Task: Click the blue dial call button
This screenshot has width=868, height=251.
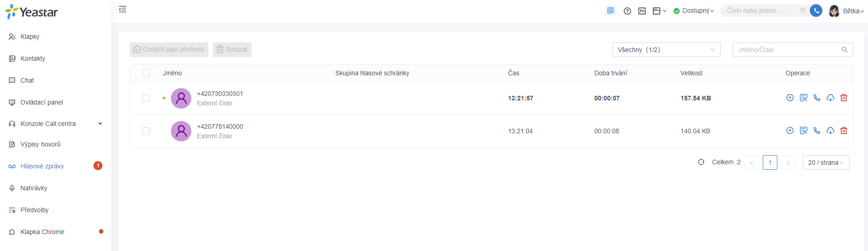Action: pyautogui.click(x=816, y=10)
